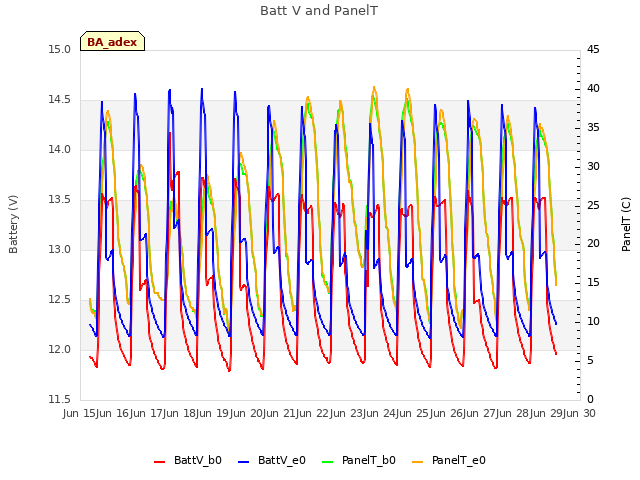Click the Jun 16 date label

[113, 413]
